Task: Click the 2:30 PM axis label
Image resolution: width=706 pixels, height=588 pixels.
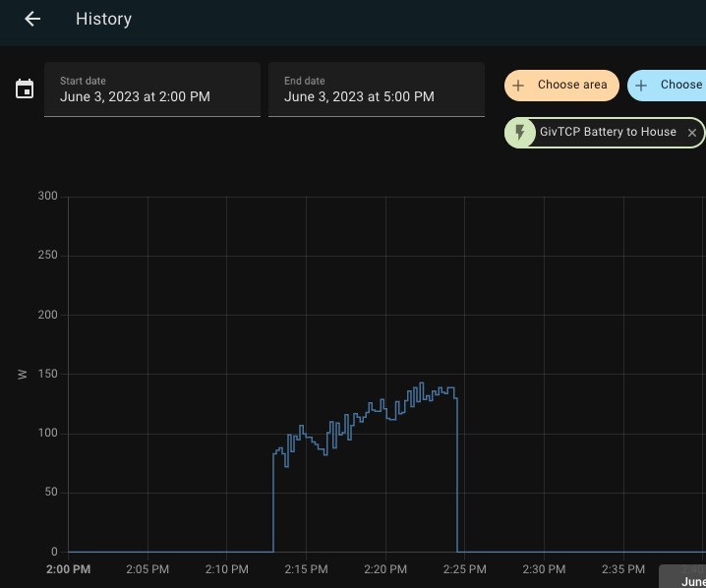Action: (x=544, y=569)
